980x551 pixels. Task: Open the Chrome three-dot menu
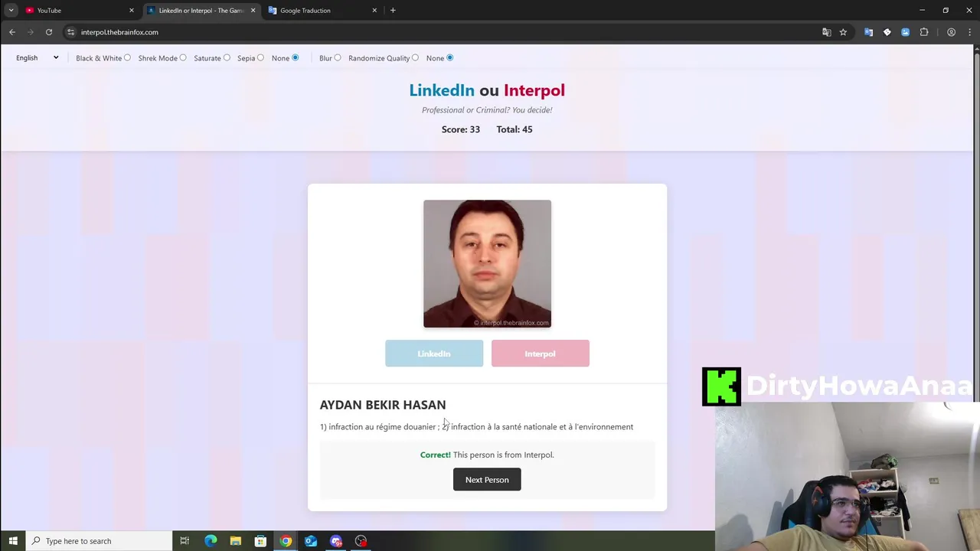[x=969, y=32]
